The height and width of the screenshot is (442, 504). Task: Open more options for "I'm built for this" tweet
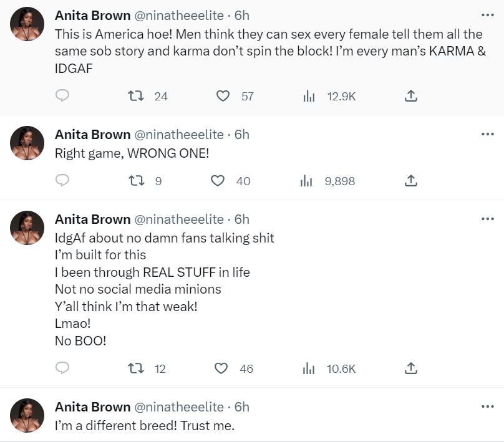487,219
